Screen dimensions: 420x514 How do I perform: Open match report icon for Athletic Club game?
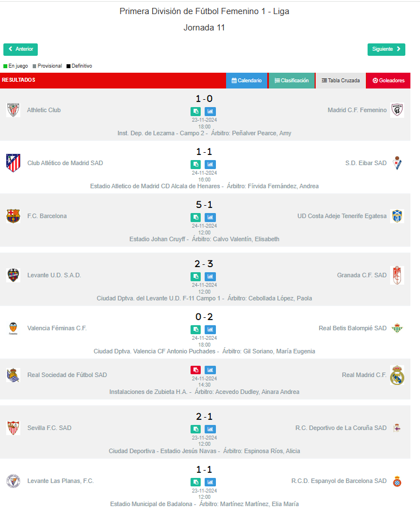[x=196, y=112]
